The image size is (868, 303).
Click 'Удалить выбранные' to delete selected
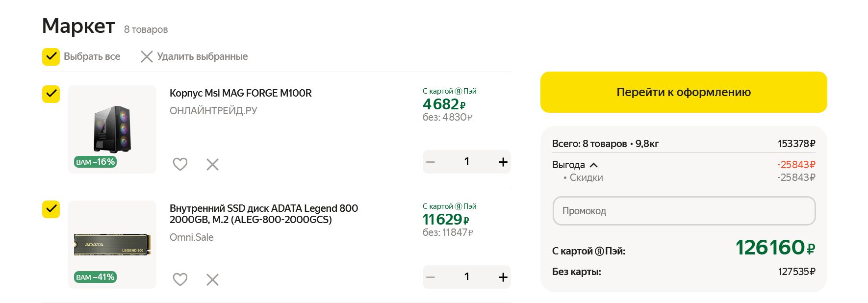pos(194,57)
